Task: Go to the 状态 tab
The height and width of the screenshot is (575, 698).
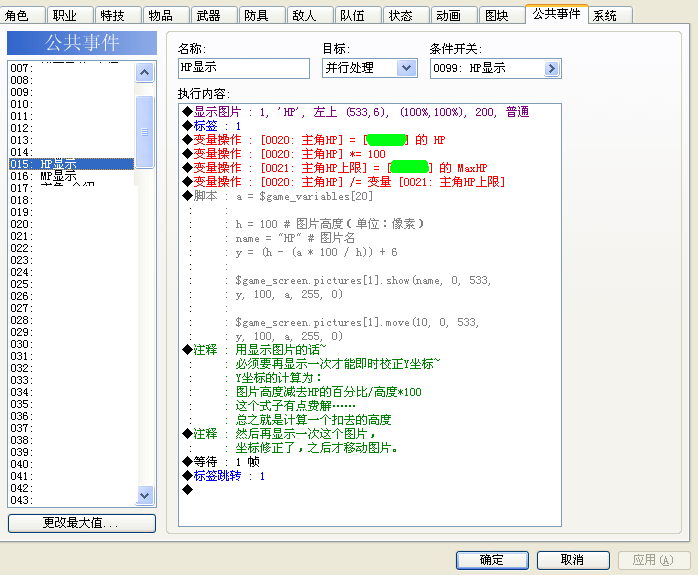Action: (x=407, y=16)
